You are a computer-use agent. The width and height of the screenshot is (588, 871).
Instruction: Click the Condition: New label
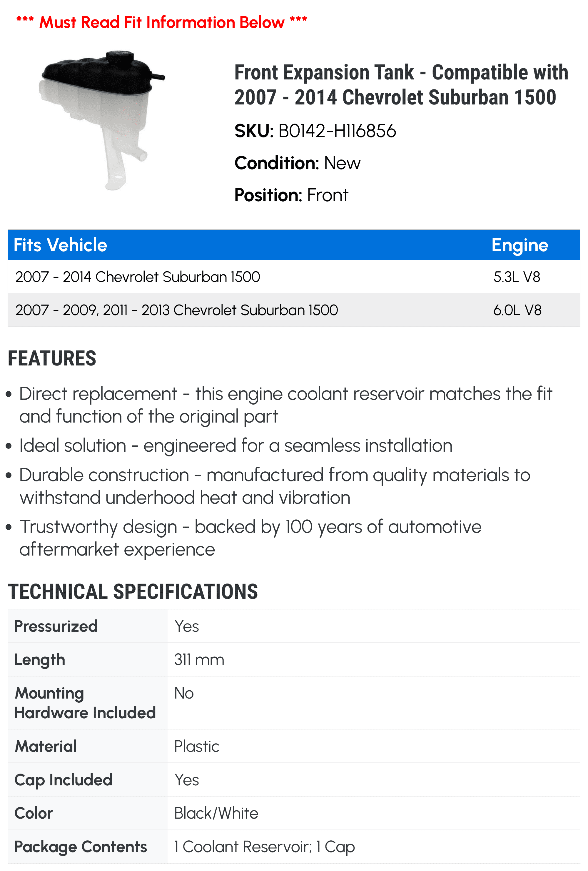tap(297, 163)
